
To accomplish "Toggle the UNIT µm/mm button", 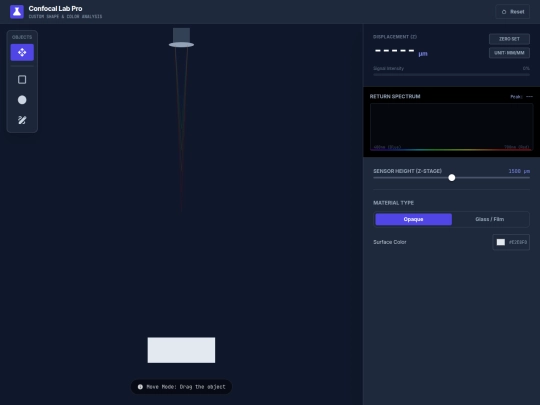I will click(509, 53).
